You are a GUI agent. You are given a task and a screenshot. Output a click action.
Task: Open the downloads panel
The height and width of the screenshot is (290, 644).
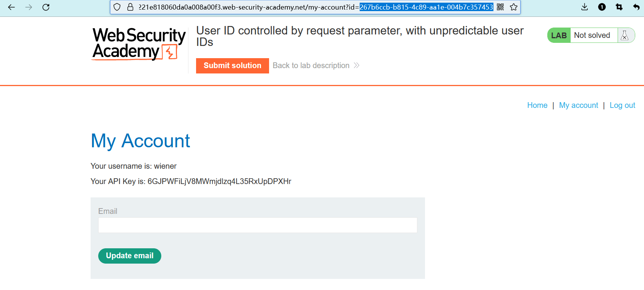tap(584, 7)
